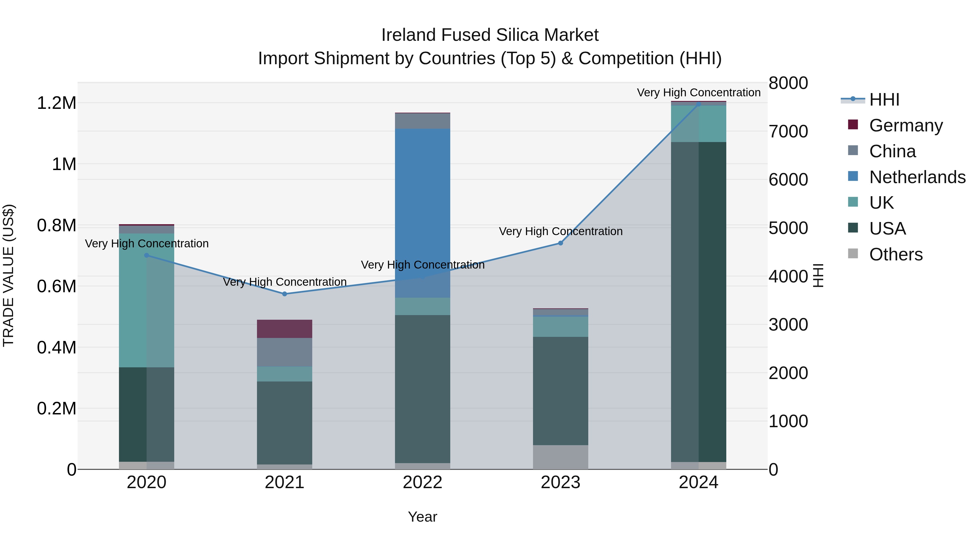
Task: Click the Netherlands blue legend swatch
Action: (x=853, y=176)
